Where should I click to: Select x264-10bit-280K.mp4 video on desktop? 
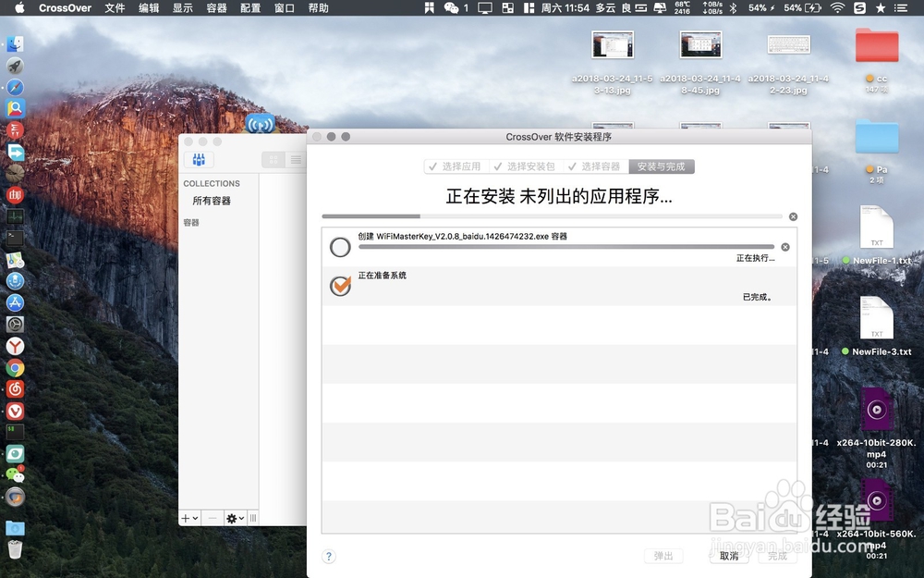click(877, 410)
